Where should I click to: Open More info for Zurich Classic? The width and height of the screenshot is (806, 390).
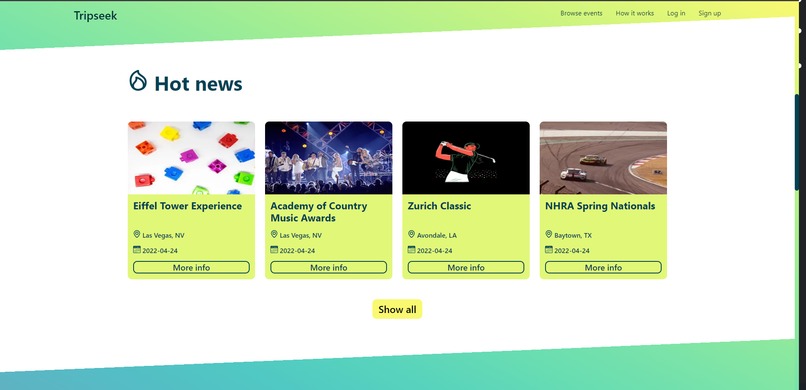[466, 267]
